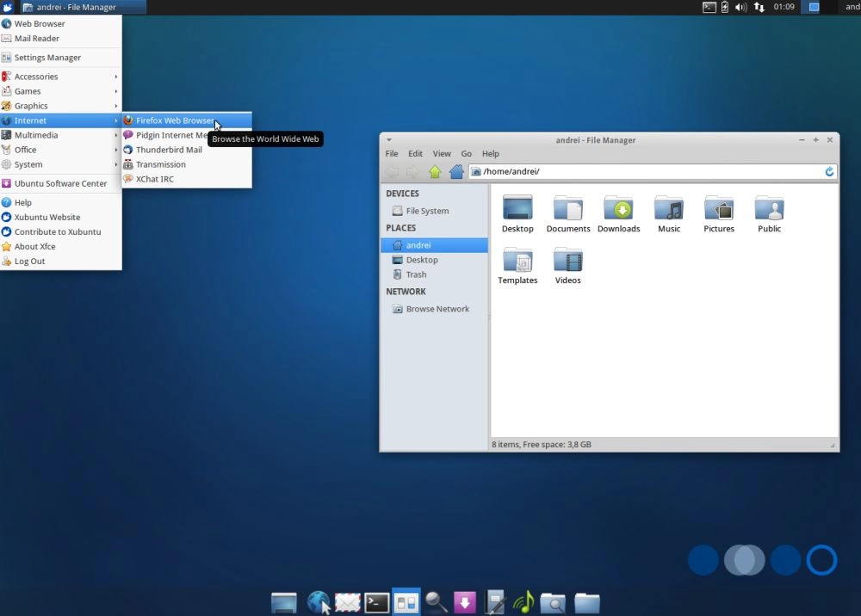The image size is (861, 616).
Task: Open magnifier search icon in dock
Action: pyautogui.click(x=436, y=602)
